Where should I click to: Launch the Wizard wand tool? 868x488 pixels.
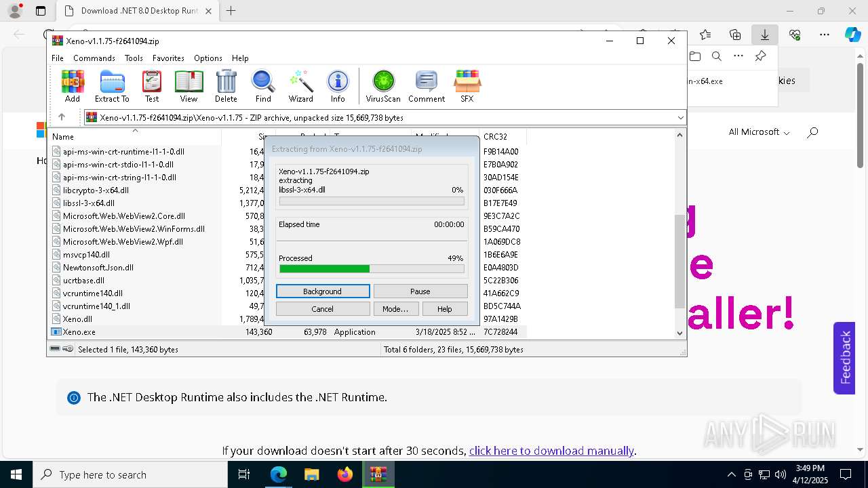point(300,86)
